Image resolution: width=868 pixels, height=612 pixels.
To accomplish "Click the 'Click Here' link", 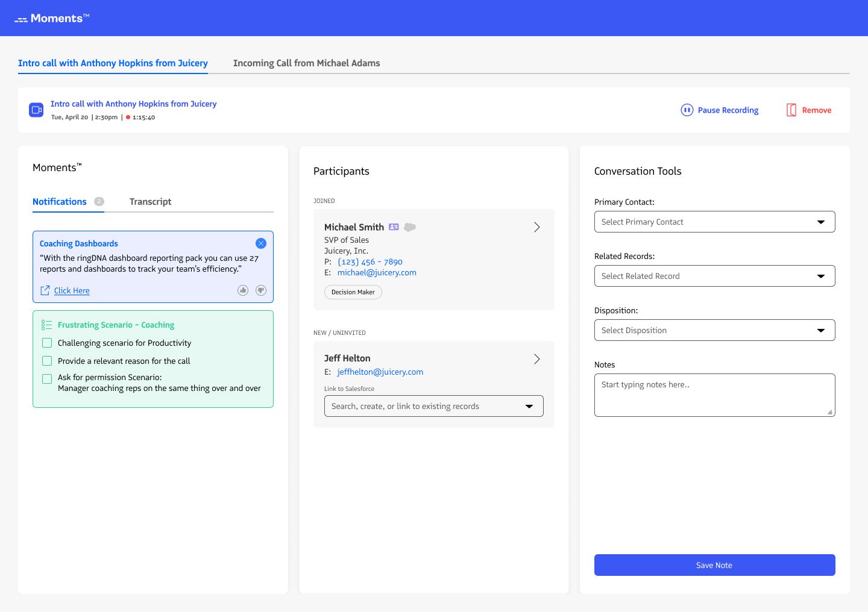I will tap(72, 290).
